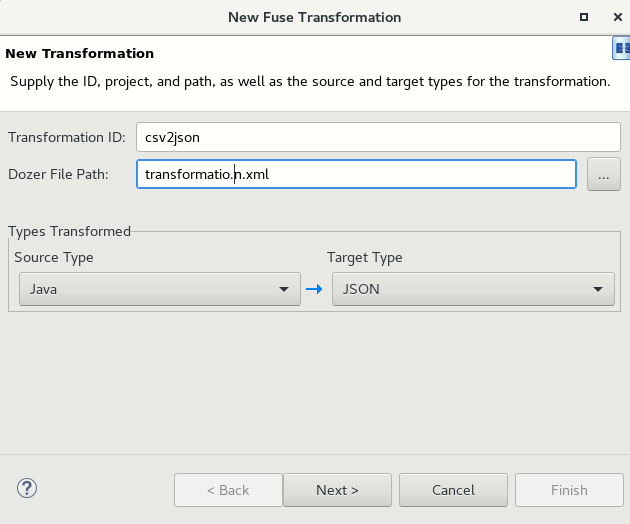Click into the Dozer File Path field
This screenshot has height=524, width=630.
tap(356, 174)
